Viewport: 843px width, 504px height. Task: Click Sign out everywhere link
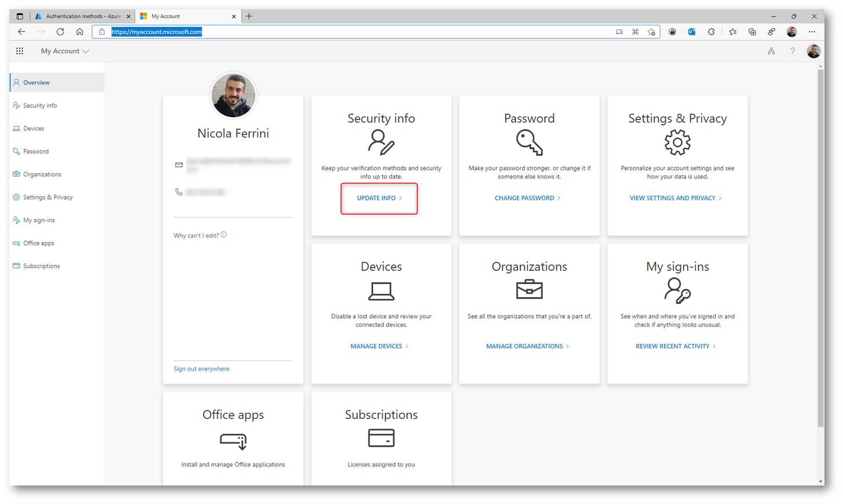pos(201,369)
